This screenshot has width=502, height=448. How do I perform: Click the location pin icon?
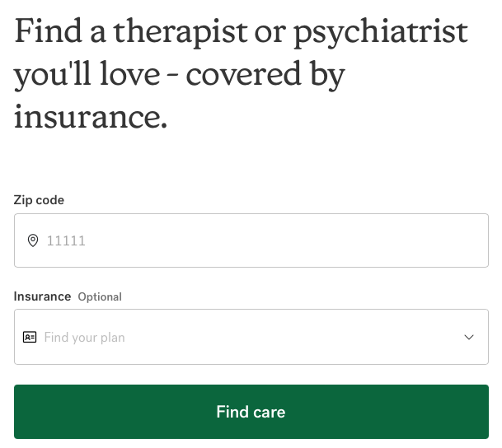[33, 241]
